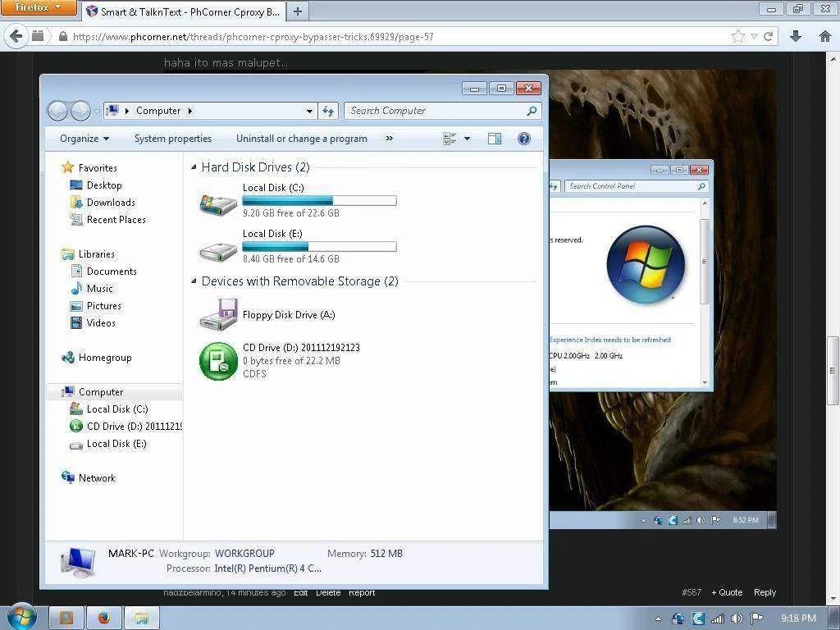Click + Quote link on post
Image resolution: width=840 pixels, height=630 pixels.
[x=727, y=592]
